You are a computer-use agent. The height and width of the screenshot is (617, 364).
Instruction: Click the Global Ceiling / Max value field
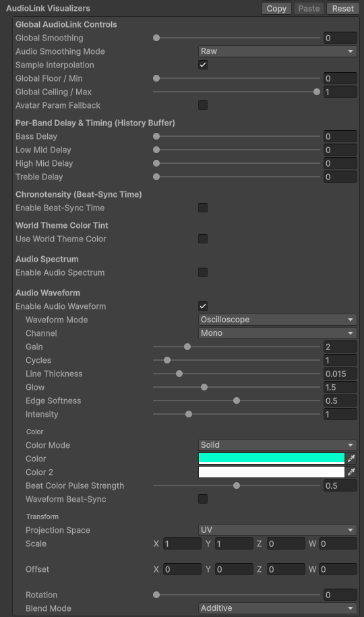(x=340, y=92)
